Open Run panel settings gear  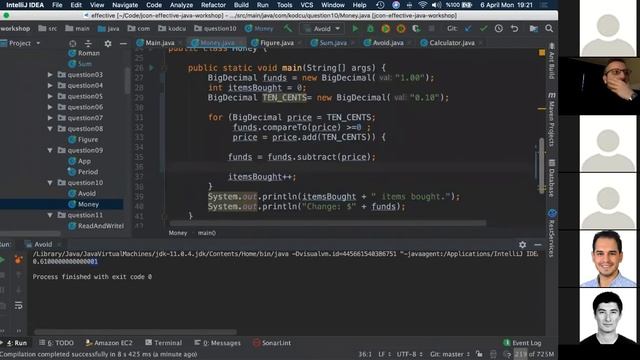pyautogui.click(x=522, y=244)
